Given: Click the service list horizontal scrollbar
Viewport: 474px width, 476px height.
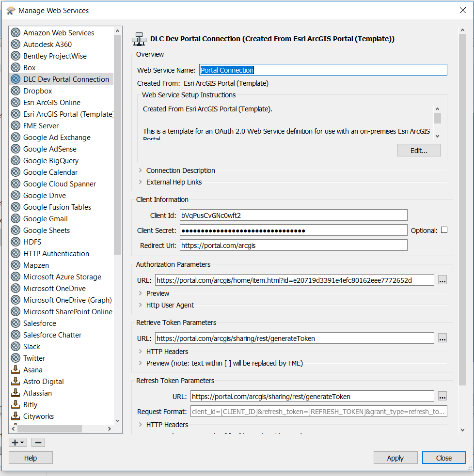Looking at the screenshot, I should [x=49, y=429].
